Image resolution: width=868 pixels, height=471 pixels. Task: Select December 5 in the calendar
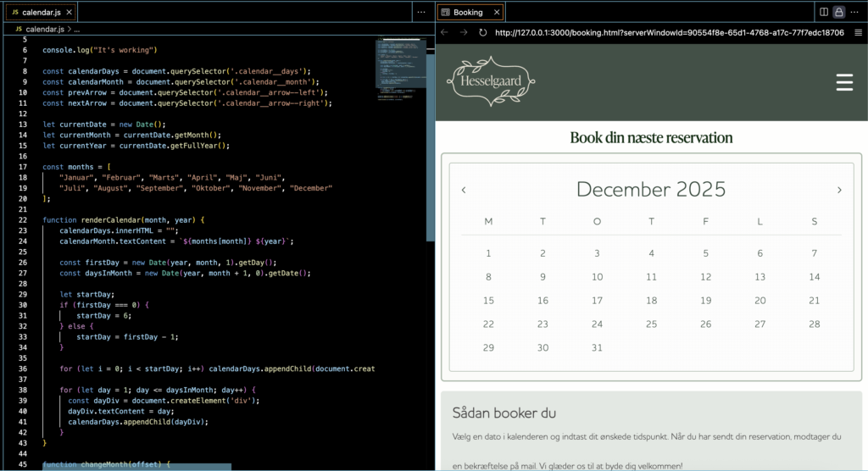click(705, 253)
